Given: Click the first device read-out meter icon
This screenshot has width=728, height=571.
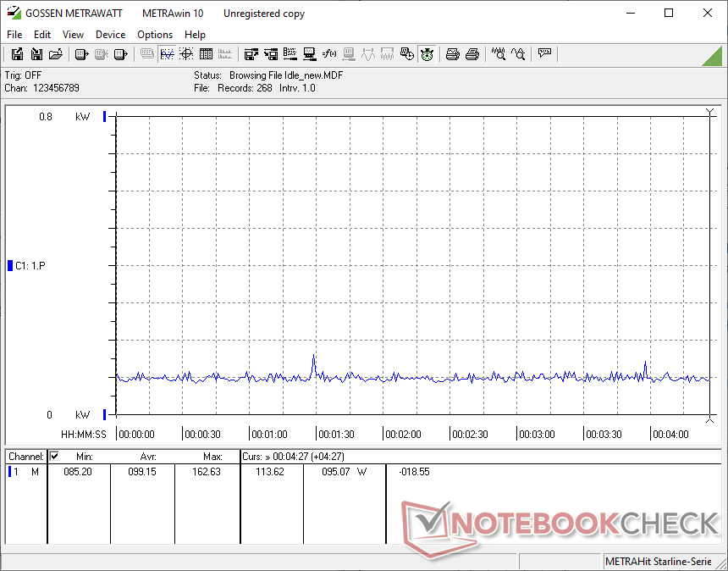Looking at the screenshot, I should point(82,54).
